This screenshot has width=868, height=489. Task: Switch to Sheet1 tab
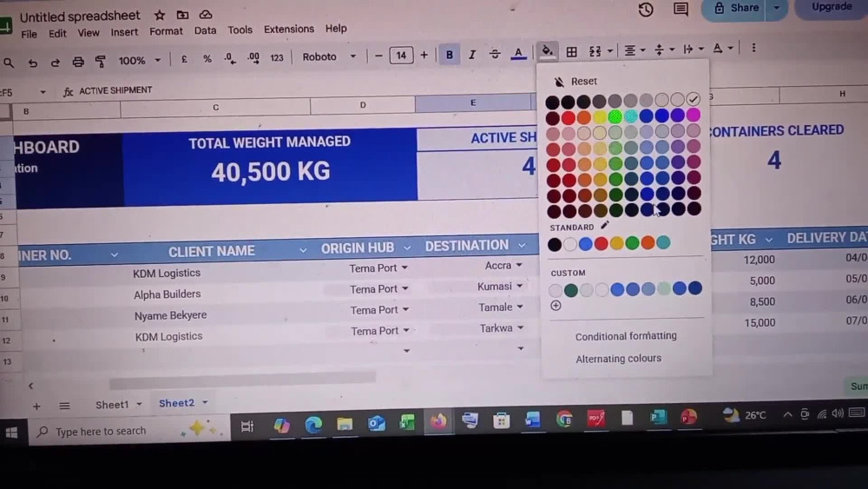(112, 405)
